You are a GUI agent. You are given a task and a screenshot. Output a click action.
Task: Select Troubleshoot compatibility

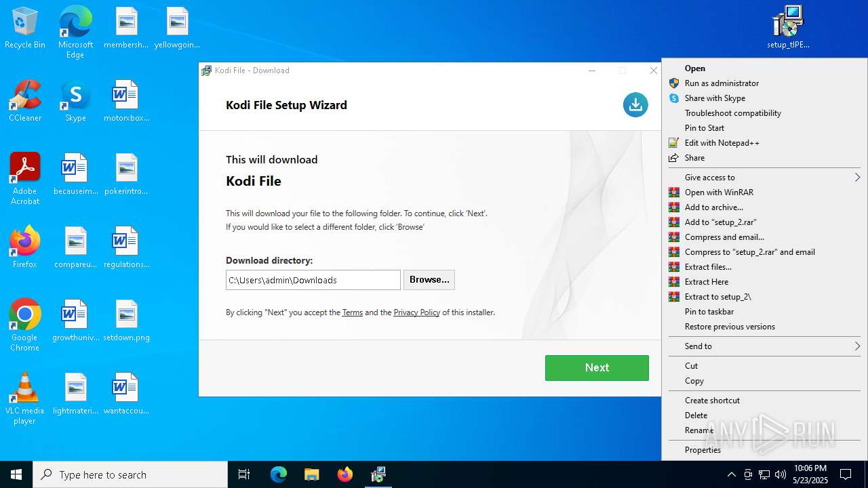click(764, 113)
